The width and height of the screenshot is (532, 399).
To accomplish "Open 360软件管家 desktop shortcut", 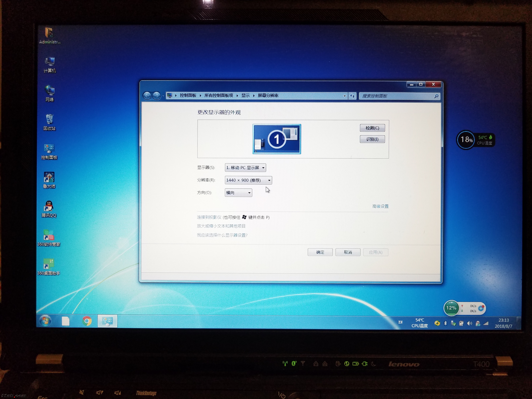I will 49,238.
